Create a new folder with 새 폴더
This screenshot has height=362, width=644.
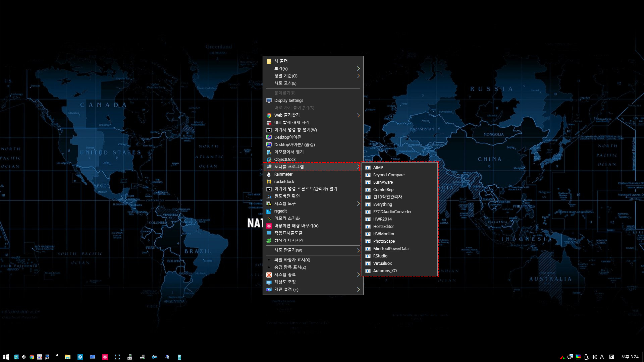[x=313, y=61]
